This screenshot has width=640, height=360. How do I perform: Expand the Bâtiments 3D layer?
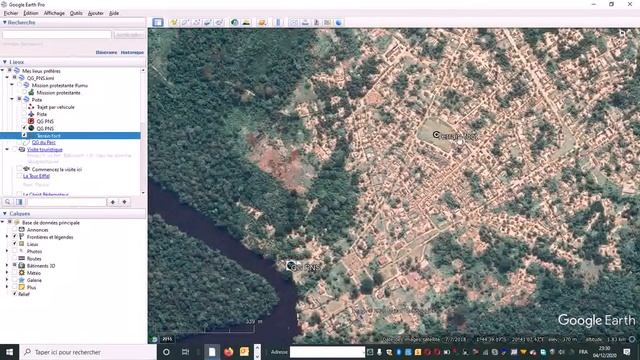[x=7, y=266]
